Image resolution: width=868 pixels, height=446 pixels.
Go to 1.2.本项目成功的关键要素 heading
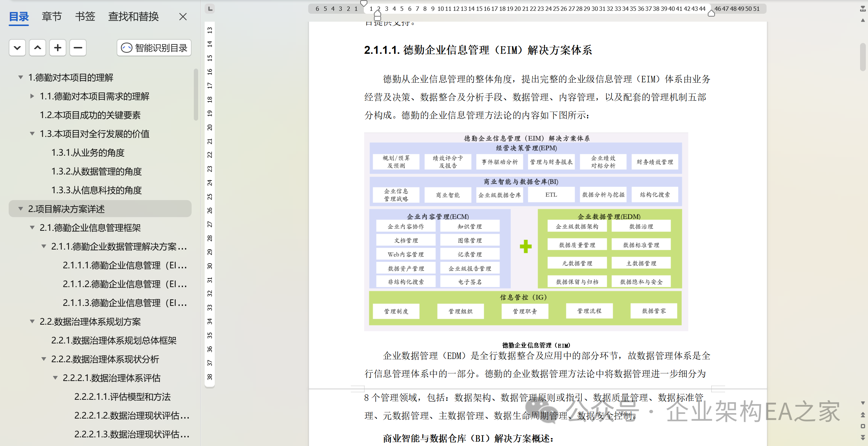(x=90, y=115)
